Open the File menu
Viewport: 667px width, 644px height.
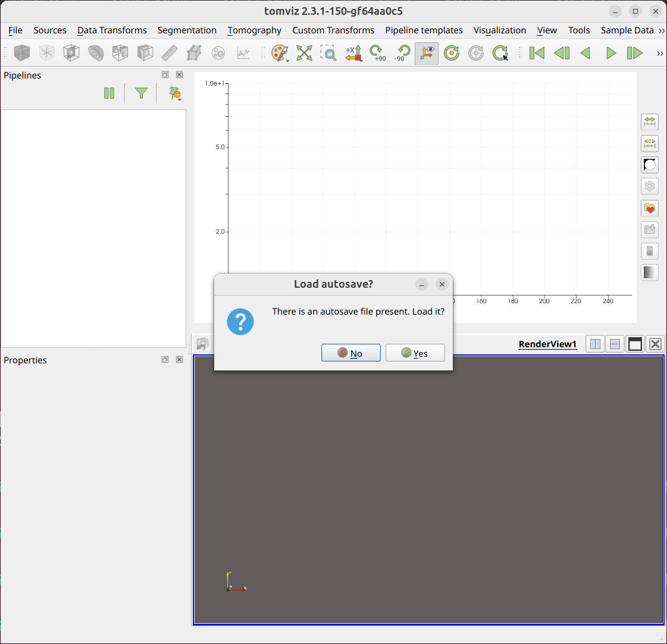pos(15,30)
